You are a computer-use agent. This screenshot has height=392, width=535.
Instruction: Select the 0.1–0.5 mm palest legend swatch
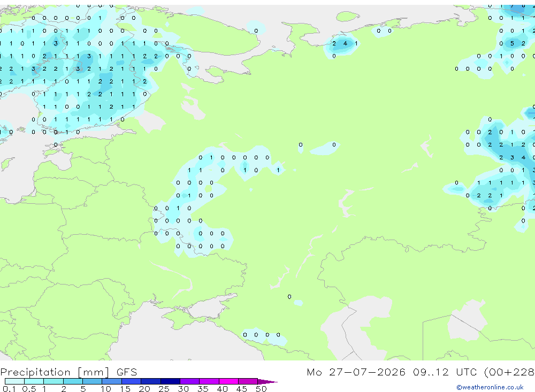pyautogui.click(x=14, y=381)
